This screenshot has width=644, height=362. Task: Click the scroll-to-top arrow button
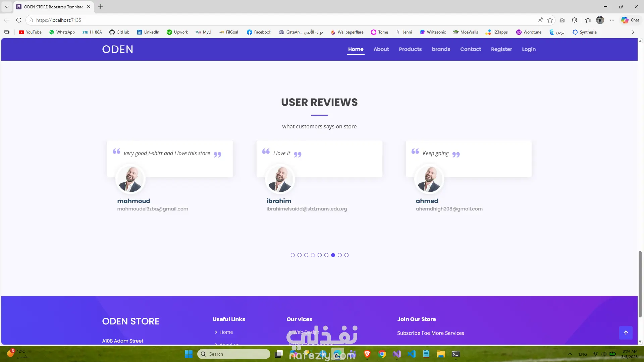[626, 333]
